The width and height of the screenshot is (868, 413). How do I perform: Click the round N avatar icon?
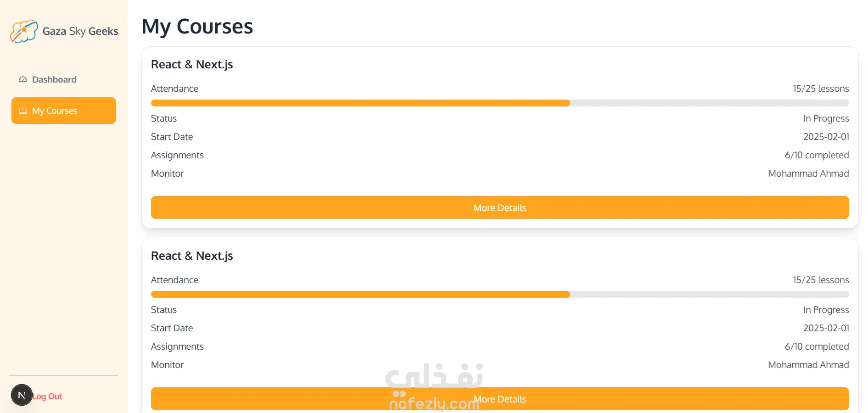click(22, 395)
